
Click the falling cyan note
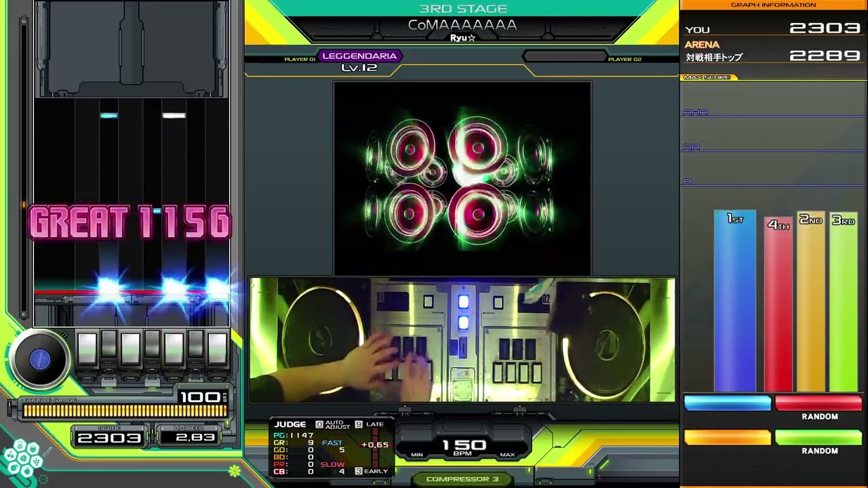coord(108,116)
